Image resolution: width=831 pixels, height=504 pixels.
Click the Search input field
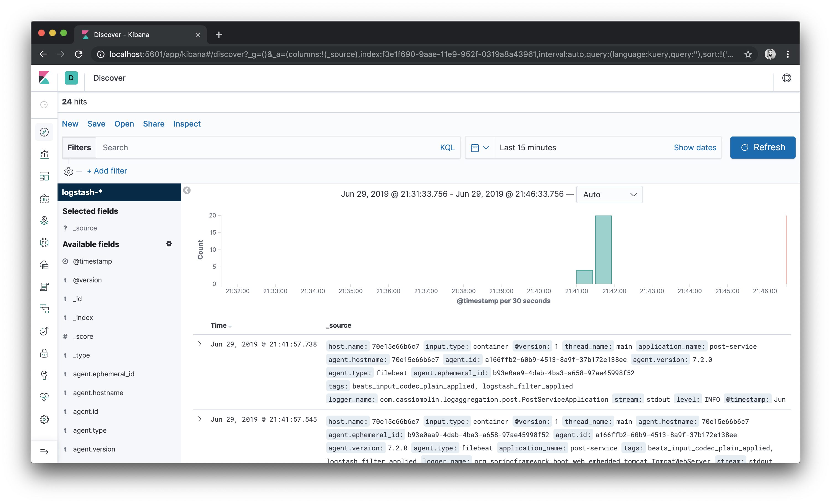[x=267, y=147]
